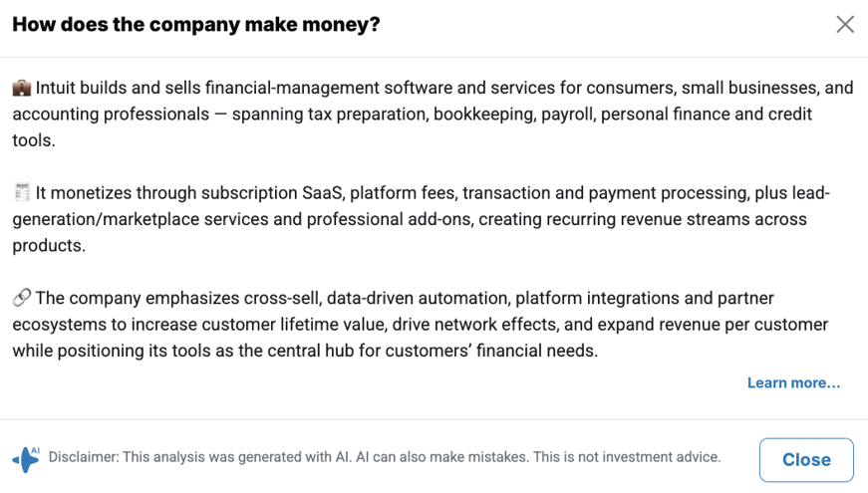Image resolution: width=868 pixels, height=493 pixels.
Task: Click the blue AI sparkle icon
Action: [x=26, y=458]
